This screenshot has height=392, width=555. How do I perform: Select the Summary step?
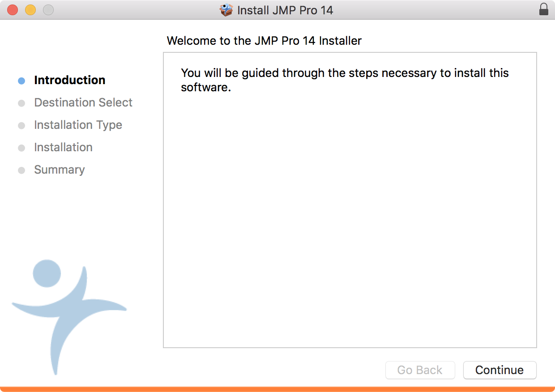59,170
